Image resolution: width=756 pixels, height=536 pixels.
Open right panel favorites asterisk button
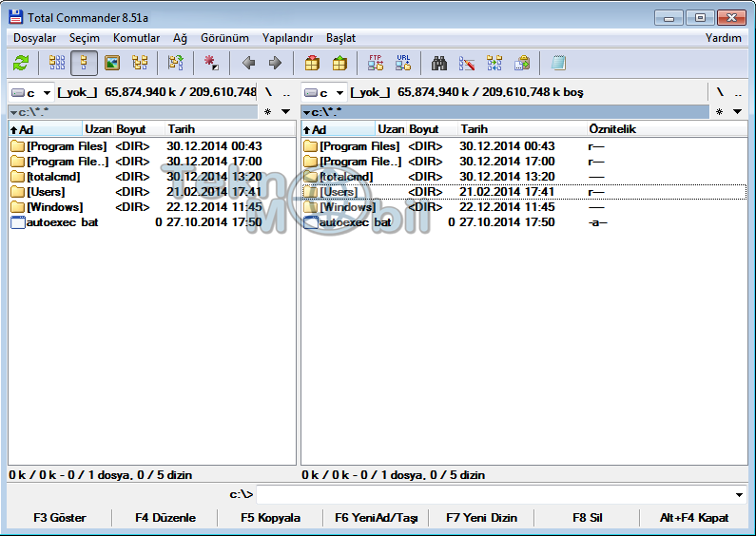tap(719, 112)
